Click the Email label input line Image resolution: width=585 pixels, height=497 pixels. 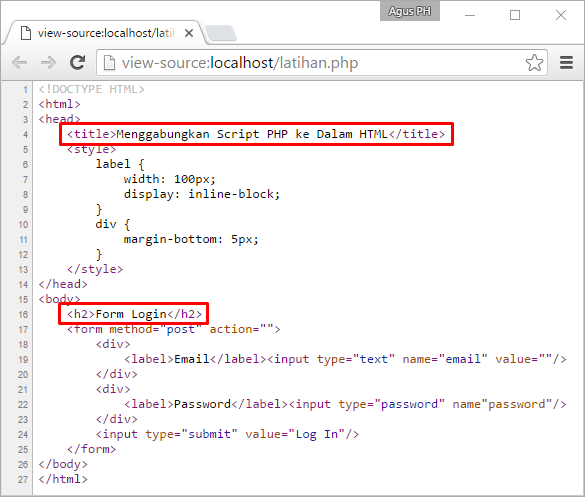tap(345, 359)
